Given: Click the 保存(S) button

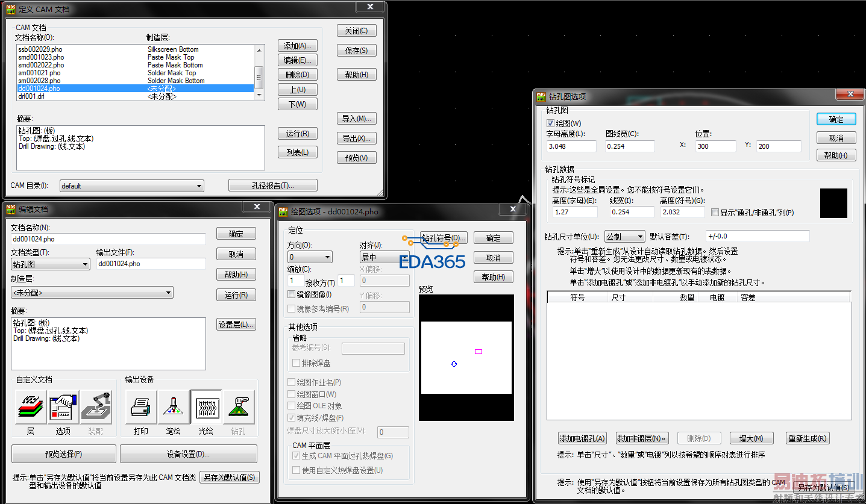Looking at the screenshot, I should tap(357, 51).
